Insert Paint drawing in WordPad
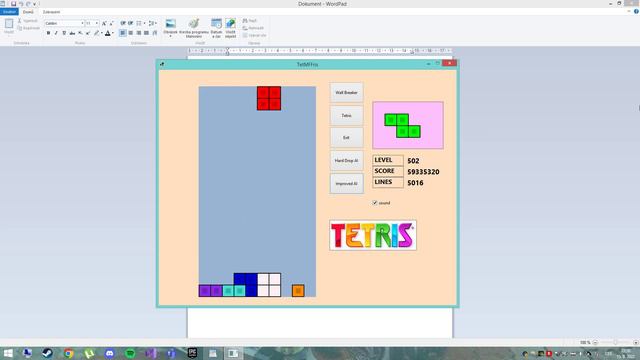The height and width of the screenshot is (360, 640). pos(194,27)
